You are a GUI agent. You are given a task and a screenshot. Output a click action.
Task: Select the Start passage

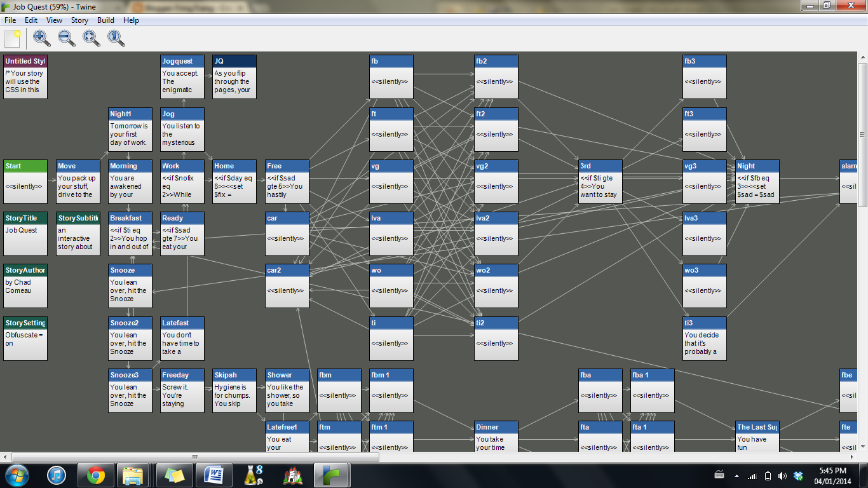click(x=25, y=181)
